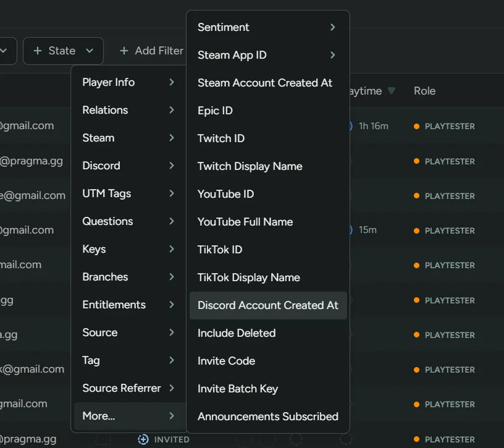Open the State filter dropdown chevron

coord(90,51)
